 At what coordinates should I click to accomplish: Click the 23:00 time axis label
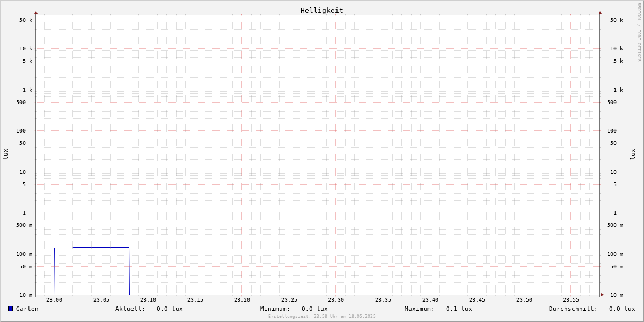pos(54,300)
